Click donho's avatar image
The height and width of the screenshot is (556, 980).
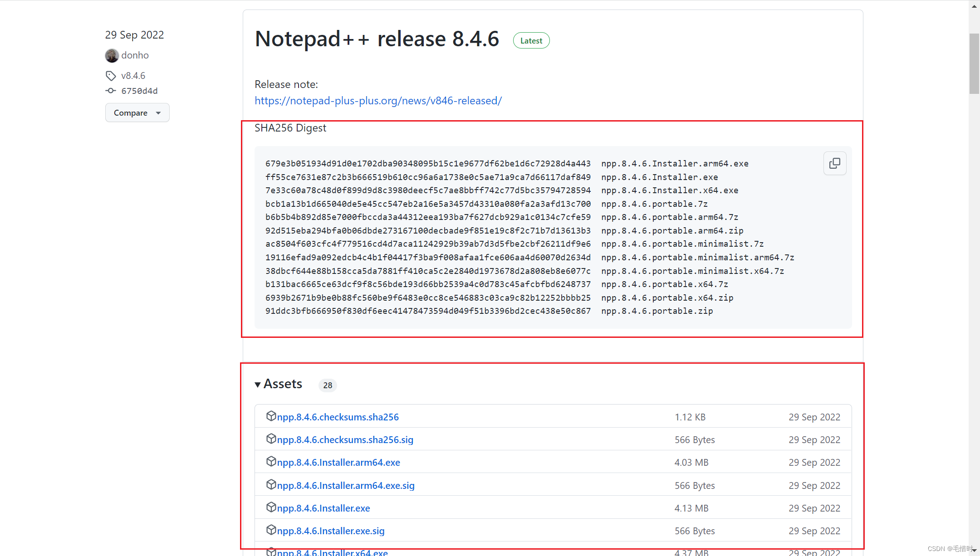click(112, 55)
